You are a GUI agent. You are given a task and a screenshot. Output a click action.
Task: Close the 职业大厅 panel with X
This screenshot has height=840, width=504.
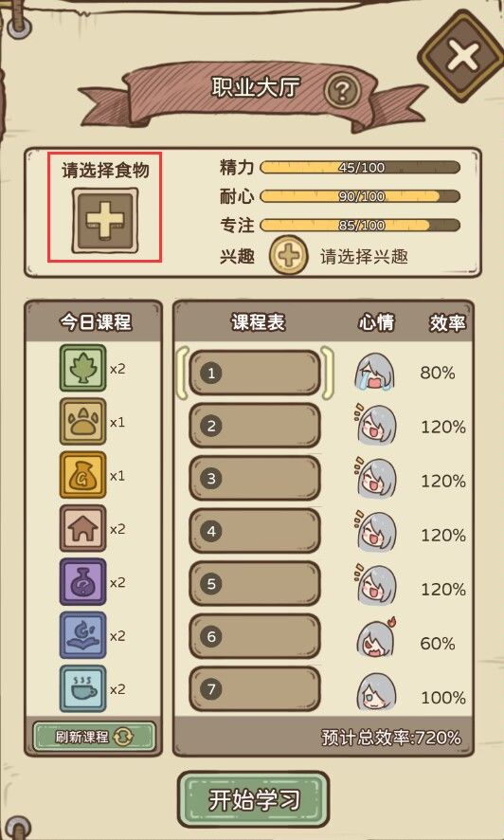[x=461, y=55]
